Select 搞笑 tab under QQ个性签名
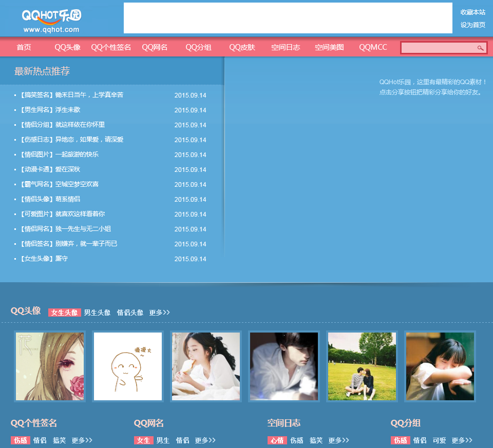The height and width of the screenshot is (448, 493). 59,440
